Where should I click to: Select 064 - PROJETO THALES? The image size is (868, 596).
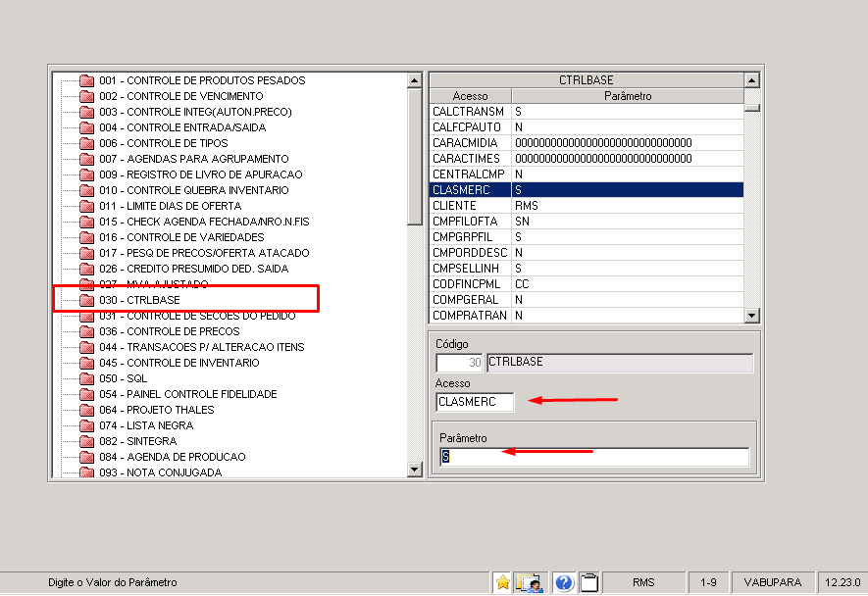point(157,410)
